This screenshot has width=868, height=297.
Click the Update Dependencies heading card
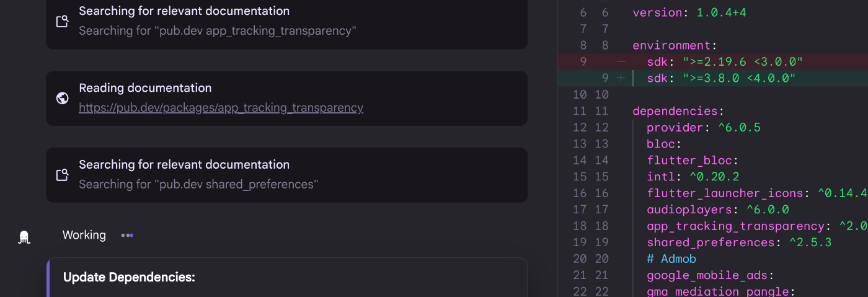pyautogui.click(x=129, y=277)
